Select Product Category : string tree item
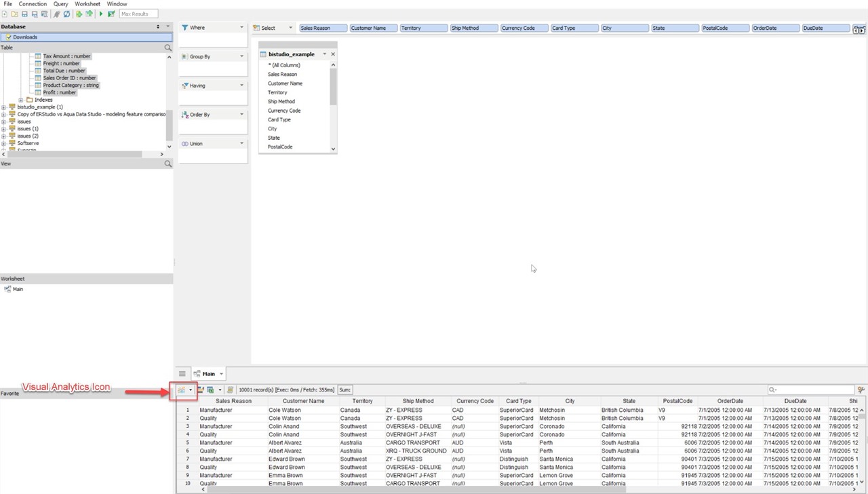This screenshot has width=868, height=494. (x=71, y=85)
